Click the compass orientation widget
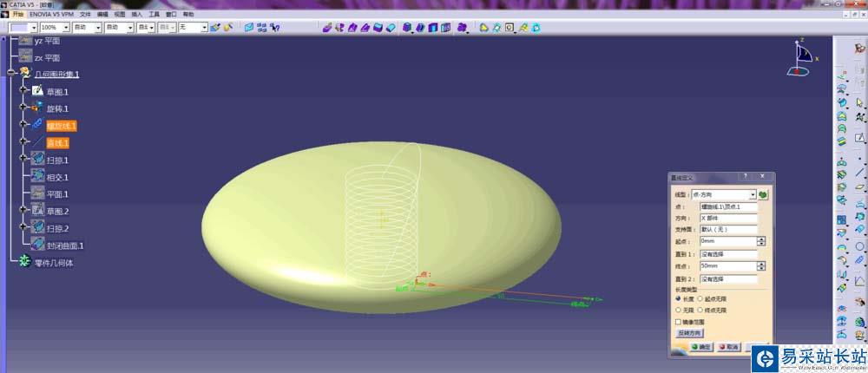 tap(802, 56)
